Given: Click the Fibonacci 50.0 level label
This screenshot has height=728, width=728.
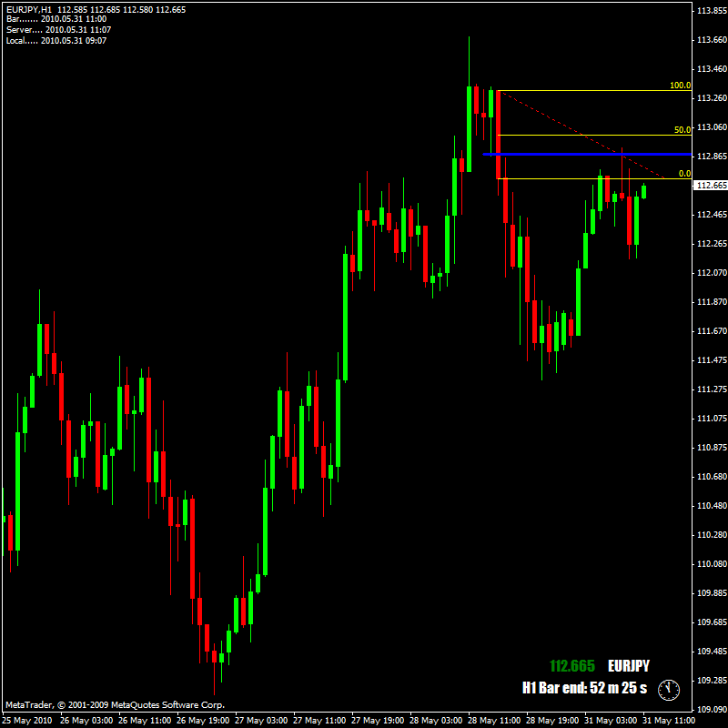Looking at the screenshot, I should [682, 130].
